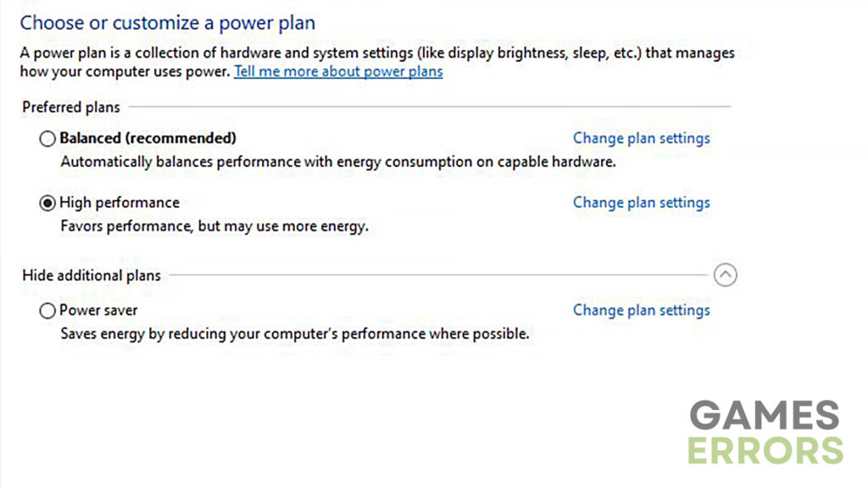Screen dimensions: 868x488
Task: Click the green ERRORS watermark word
Action: [x=765, y=451]
